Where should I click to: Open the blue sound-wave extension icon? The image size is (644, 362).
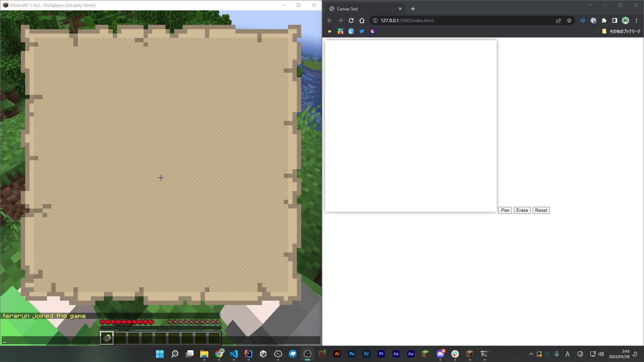pyautogui.click(x=583, y=20)
